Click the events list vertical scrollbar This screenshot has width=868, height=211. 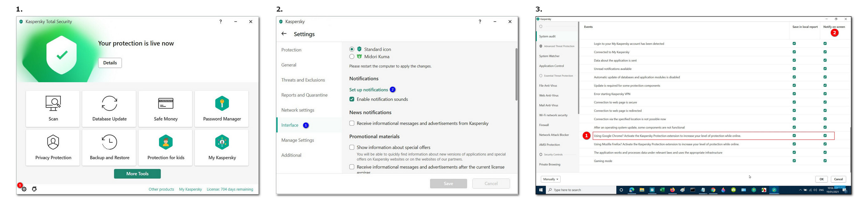pos(850,150)
